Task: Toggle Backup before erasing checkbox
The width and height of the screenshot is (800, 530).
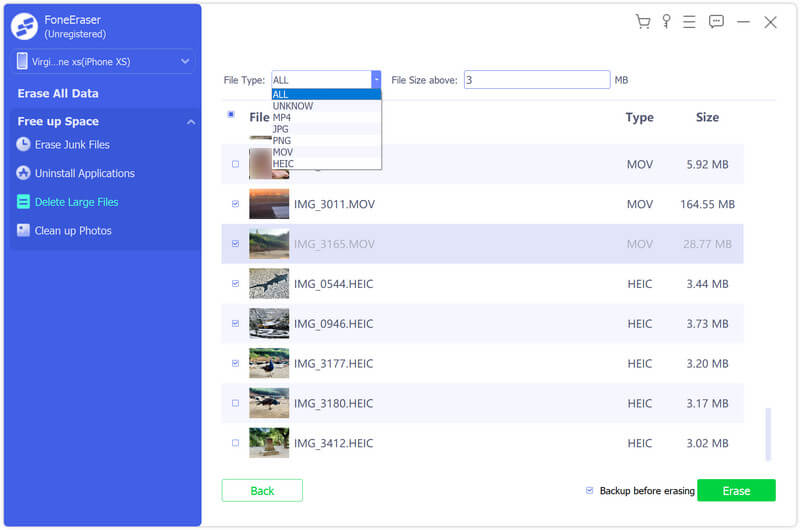Action: [x=590, y=491]
